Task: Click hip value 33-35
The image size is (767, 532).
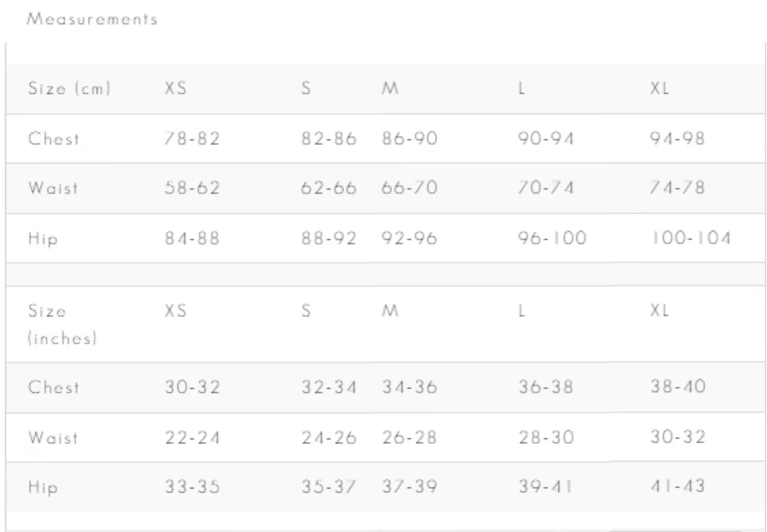Action: pyautogui.click(x=192, y=487)
